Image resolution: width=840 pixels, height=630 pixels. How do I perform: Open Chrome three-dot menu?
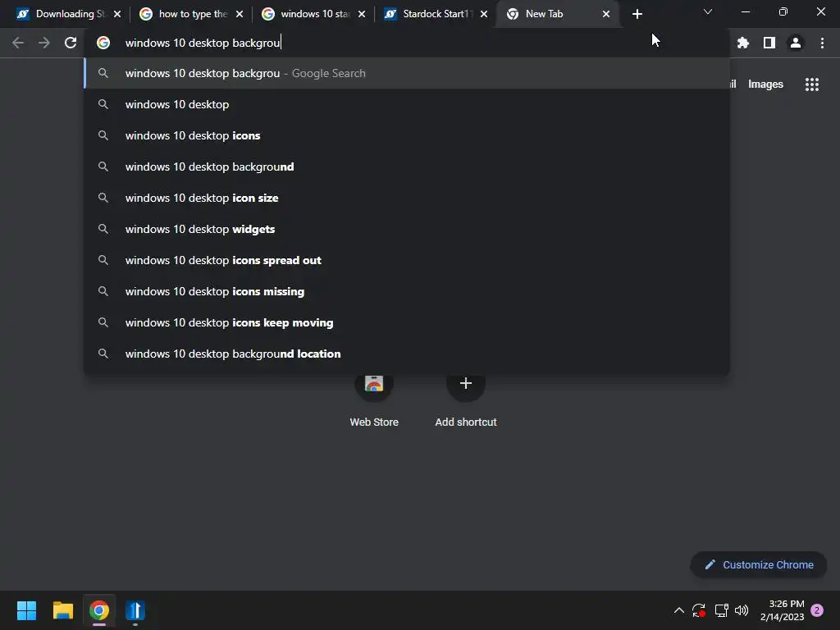click(822, 43)
